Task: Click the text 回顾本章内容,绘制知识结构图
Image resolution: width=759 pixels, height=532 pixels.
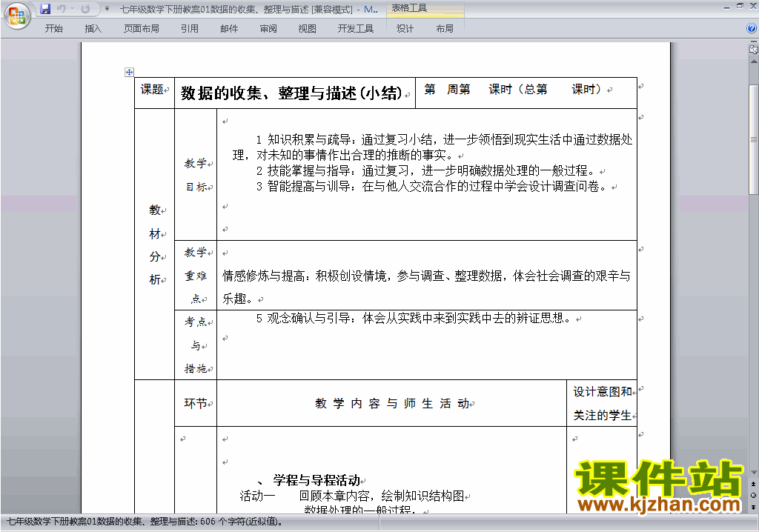Action: point(382,496)
